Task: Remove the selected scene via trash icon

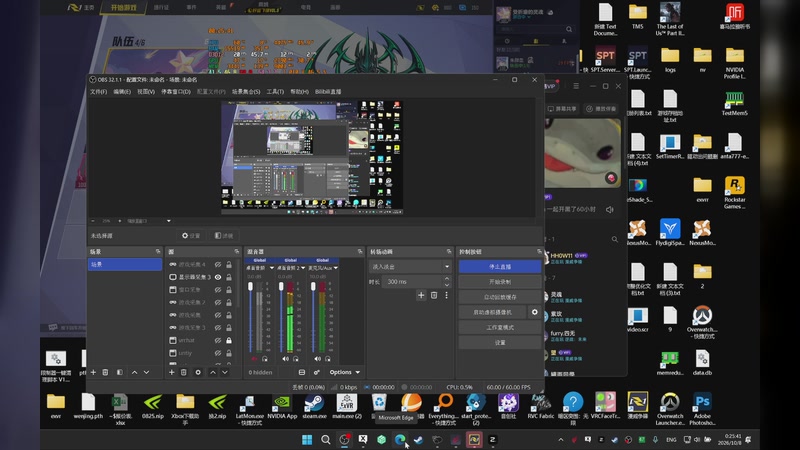Action: [106, 372]
